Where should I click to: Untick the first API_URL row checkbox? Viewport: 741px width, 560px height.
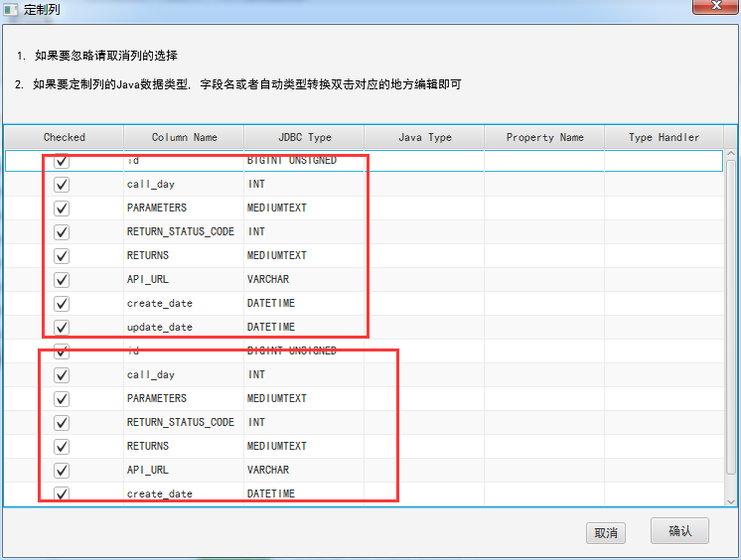[x=62, y=280]
